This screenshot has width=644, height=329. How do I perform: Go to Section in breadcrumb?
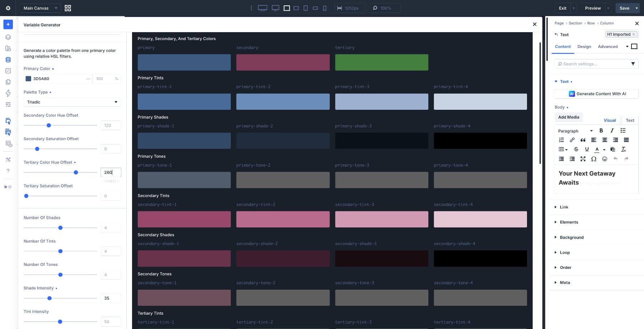575,23
